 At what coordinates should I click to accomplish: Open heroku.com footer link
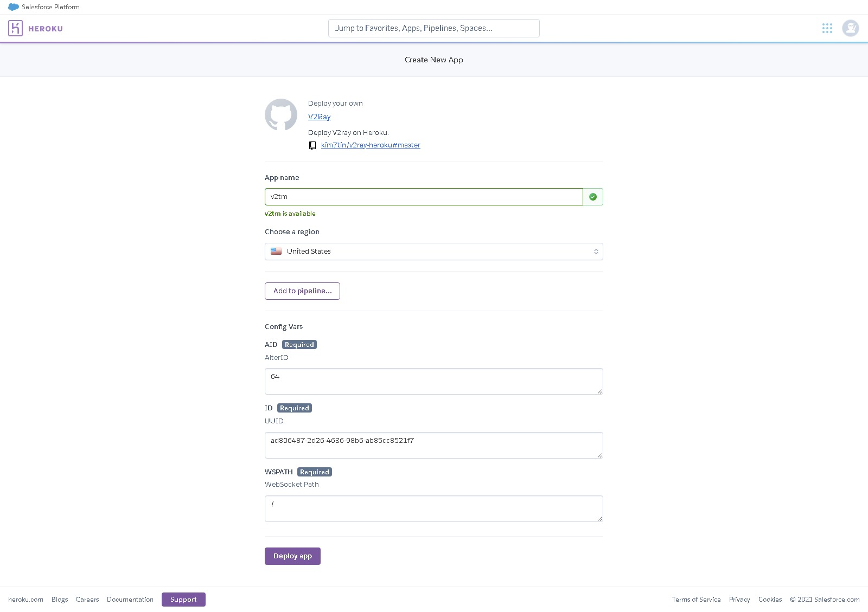pyautogui.click(x=25, y=600)
